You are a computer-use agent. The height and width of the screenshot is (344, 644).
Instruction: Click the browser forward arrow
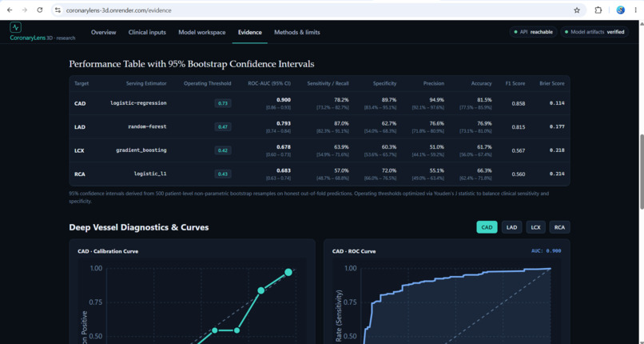pos(25,10)
